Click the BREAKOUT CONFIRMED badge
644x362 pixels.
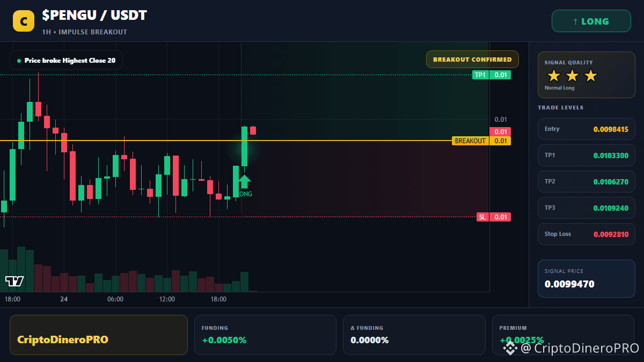coord(472,60)
